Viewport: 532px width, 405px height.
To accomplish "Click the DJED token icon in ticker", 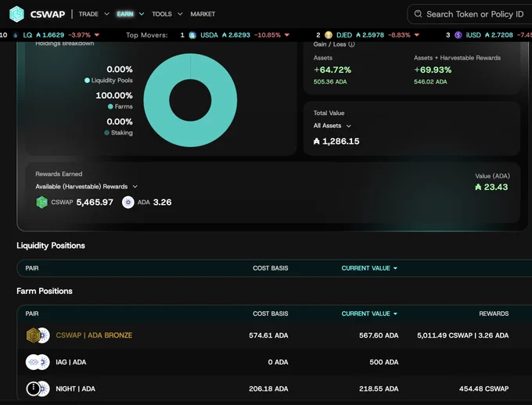I will click(x=328, y=35).
